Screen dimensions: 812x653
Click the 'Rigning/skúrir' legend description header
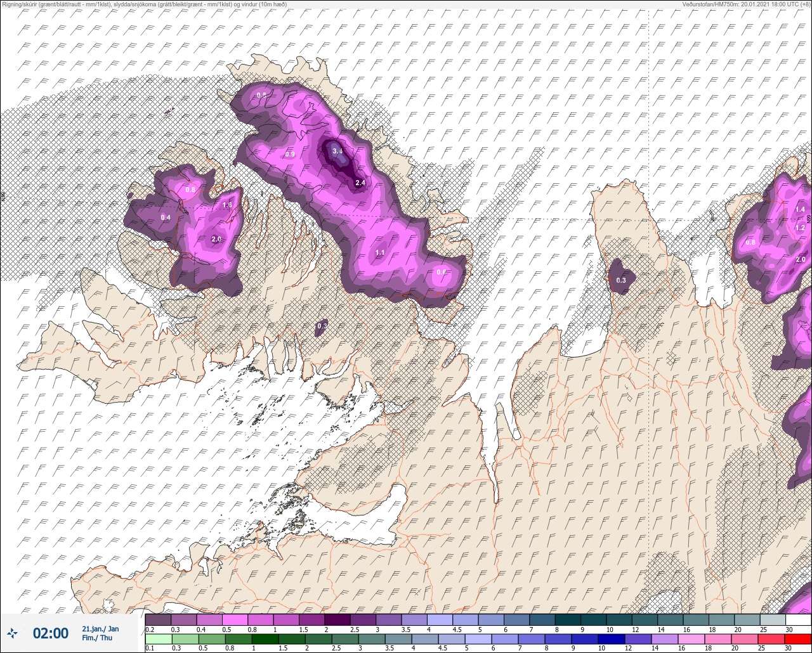click(x=144, y=4)
